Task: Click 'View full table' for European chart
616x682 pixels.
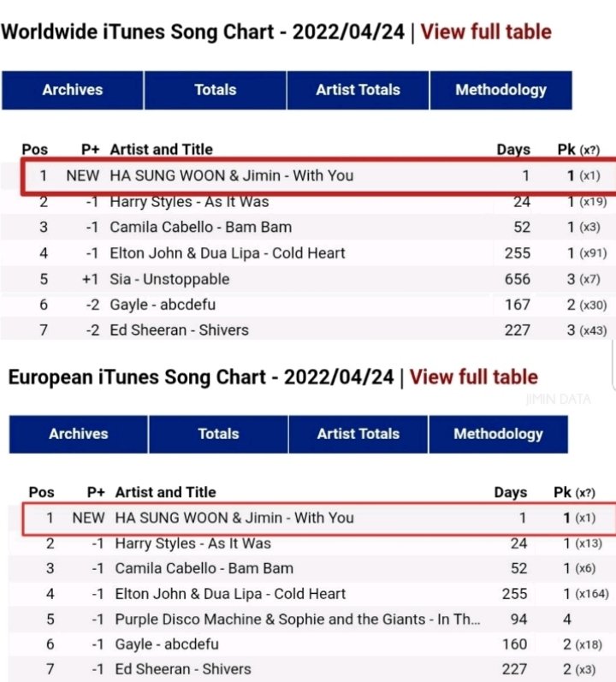Action: coord(473,377)
